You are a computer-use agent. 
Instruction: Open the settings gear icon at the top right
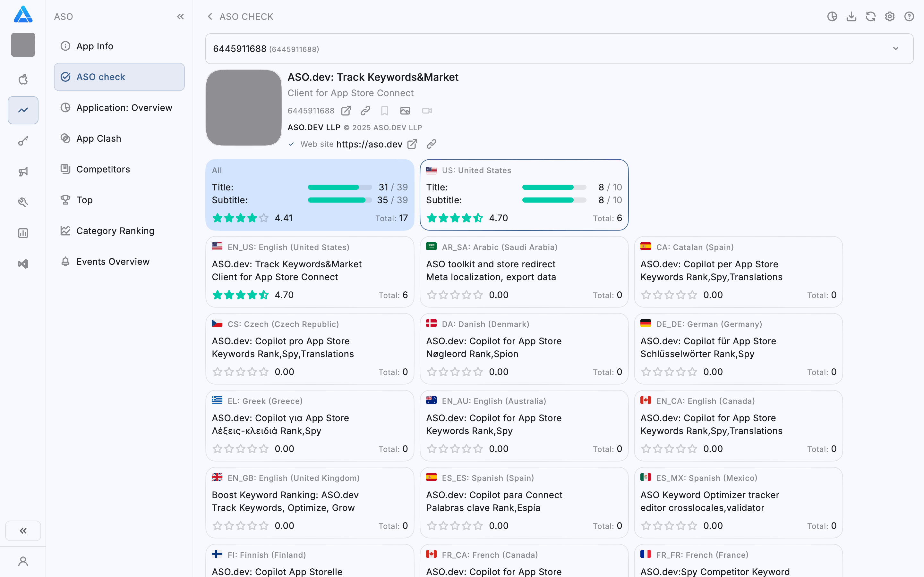890,16
